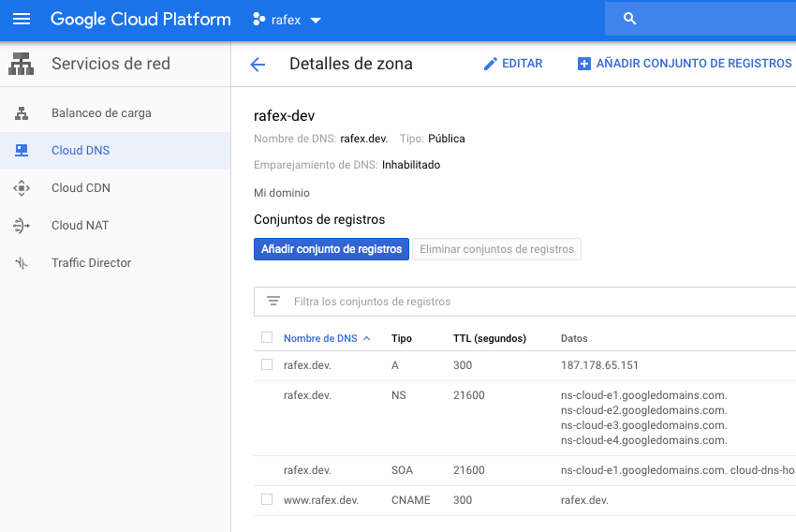Screen dimensions: 796x532
Task: Click ns-cloud-e4.googledomains.com. entry
Action: pos(643,440)
